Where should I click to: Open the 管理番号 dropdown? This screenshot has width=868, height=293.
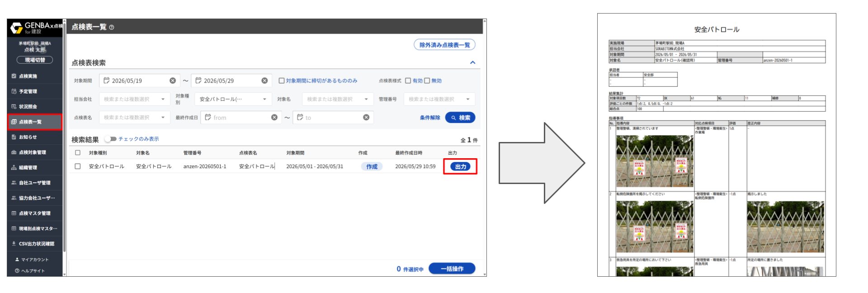[439, 99]
